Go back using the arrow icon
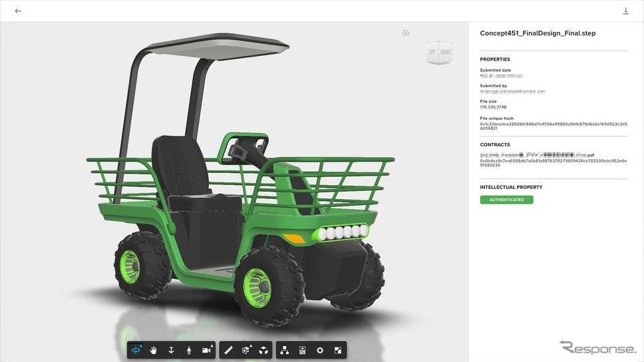This screenshot has width=644, height=362. tap(18, 11)
